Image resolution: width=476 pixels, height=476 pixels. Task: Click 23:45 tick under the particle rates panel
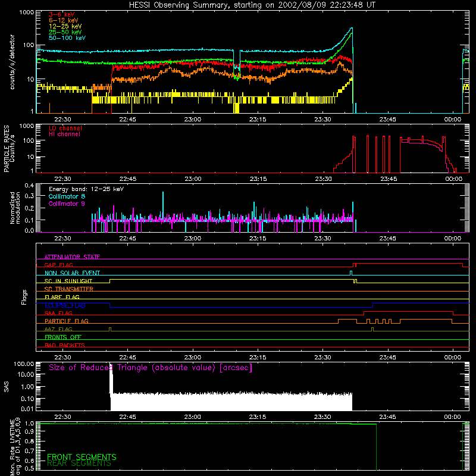click(x=389, y=179)
